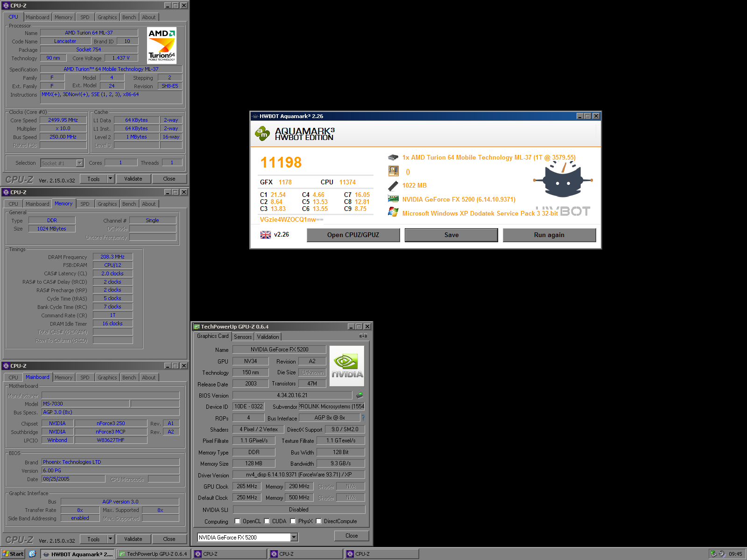The width and height of the screenshot is (747, 560).
Task: Check the PhysX checkbox
Action: click(293, 521)
